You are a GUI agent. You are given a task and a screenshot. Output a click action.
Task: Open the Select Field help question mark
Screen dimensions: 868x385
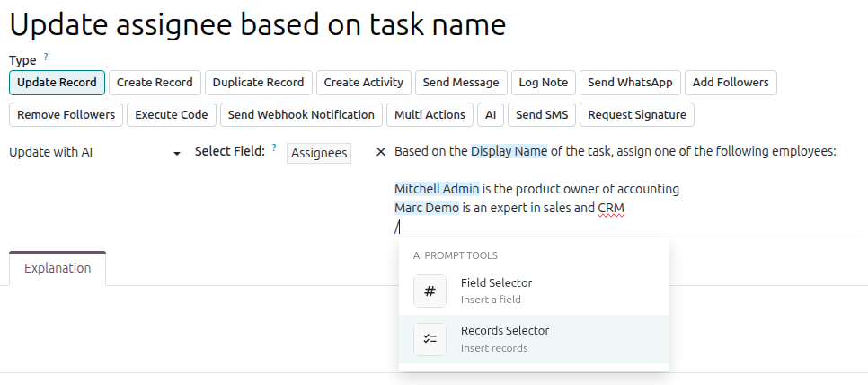pyautogui.click(x=274, y=148)
